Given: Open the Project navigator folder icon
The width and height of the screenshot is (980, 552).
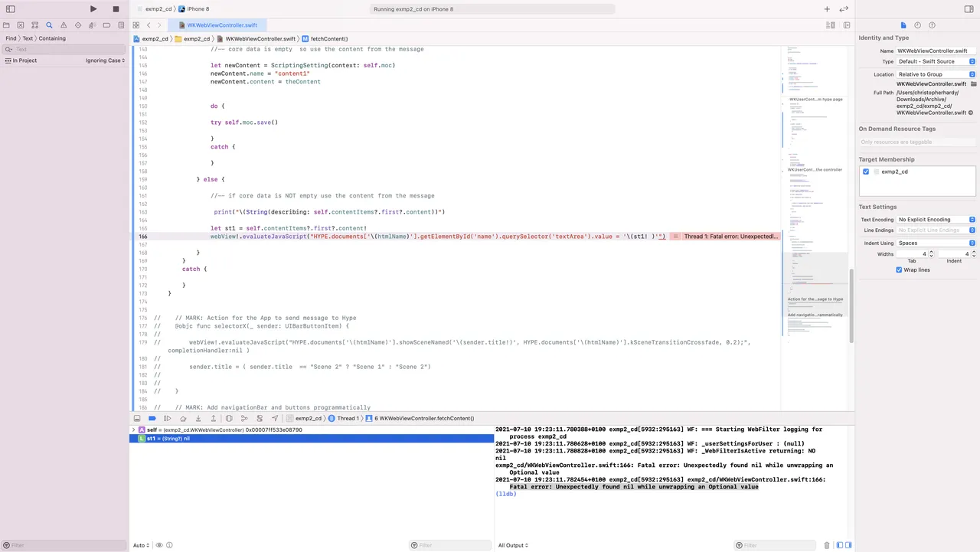Looking at the screenshot, I should pos(7,25).
